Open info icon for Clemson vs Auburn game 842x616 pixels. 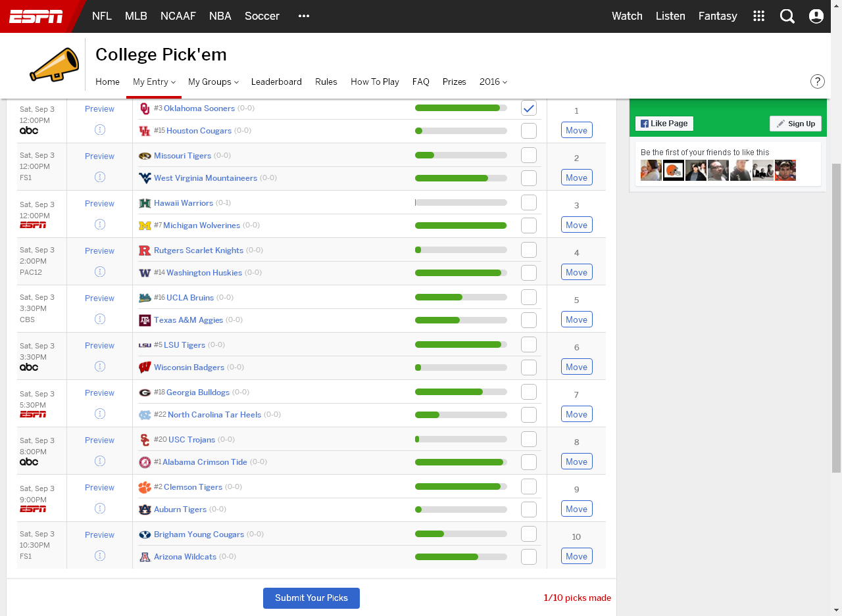pos(100,508)
